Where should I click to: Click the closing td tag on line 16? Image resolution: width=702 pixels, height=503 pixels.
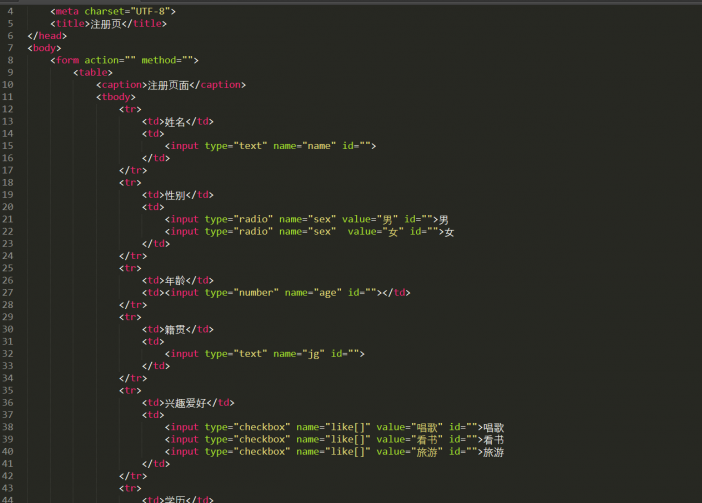(156, 158)
